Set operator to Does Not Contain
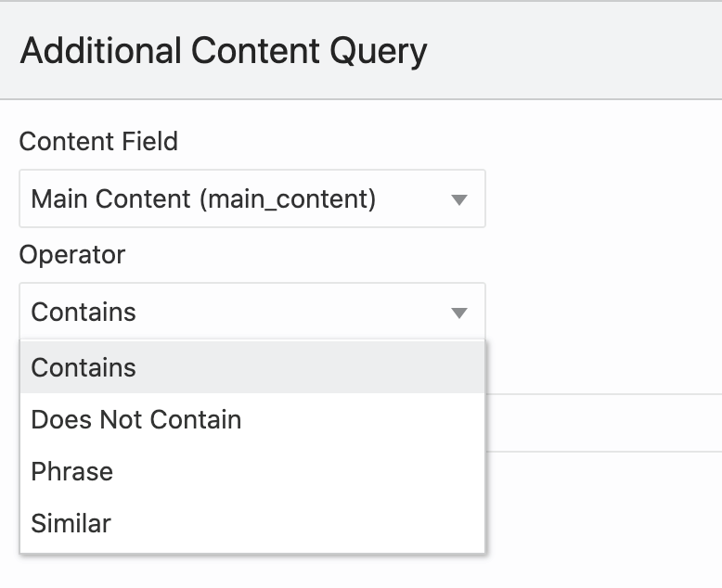722x588 pixels. 136,419
